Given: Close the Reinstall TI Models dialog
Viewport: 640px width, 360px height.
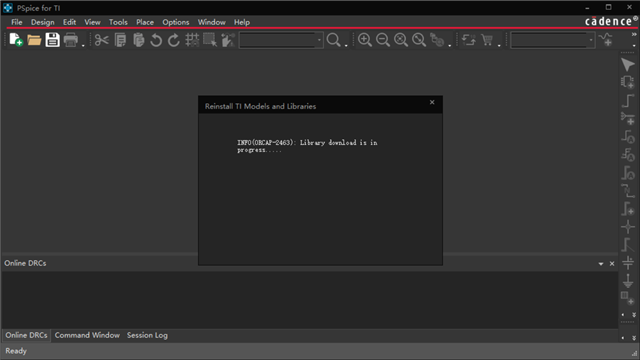Looking at the screenshot, I should pyautogui.click(x=432, y=102).
